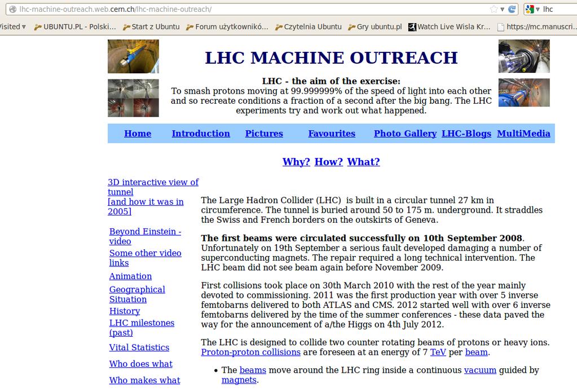
Task: Open the MultiMedia navigation link
Action: click(523, 134)
